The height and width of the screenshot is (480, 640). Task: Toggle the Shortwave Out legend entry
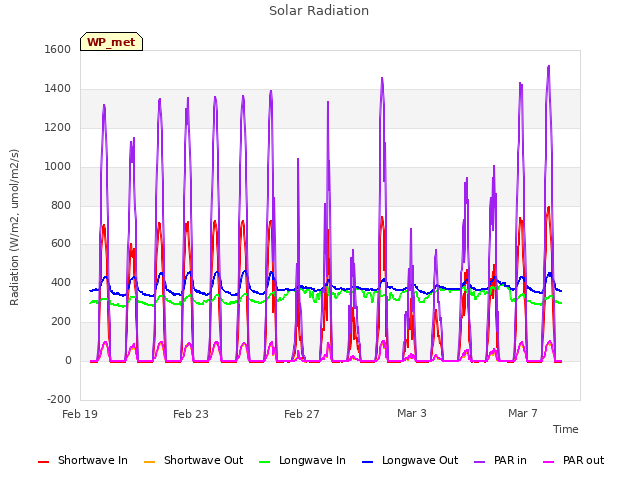coord(193,460)
